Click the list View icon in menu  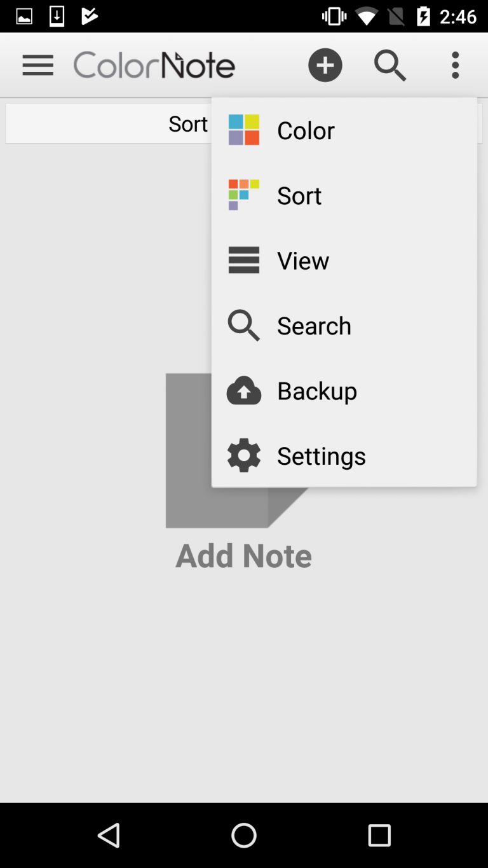point(244,260)
